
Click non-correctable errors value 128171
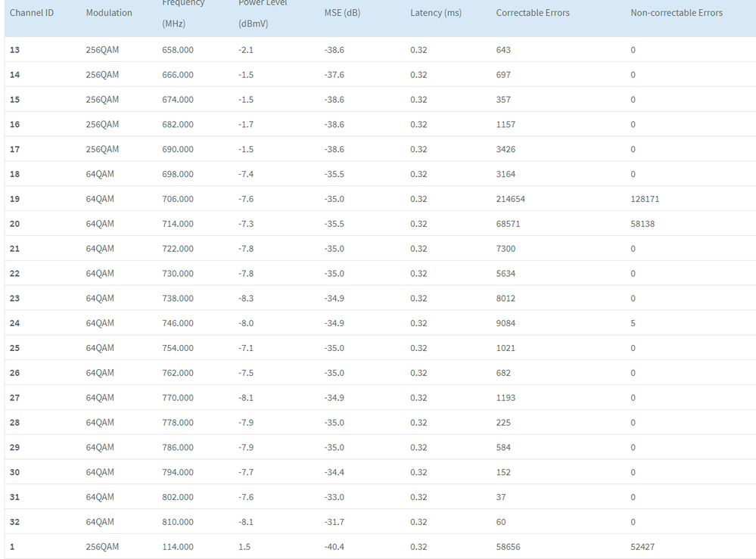pyautogui.click(x=645, y=199)
